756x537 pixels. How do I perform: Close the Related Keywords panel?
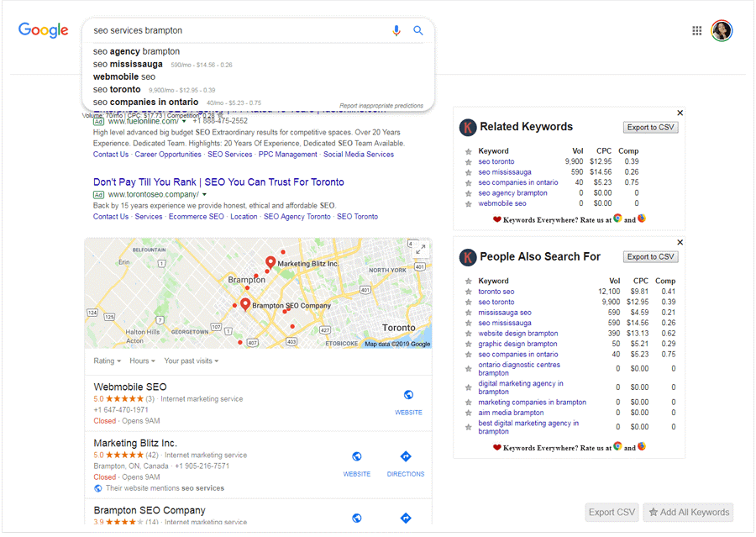680,113
